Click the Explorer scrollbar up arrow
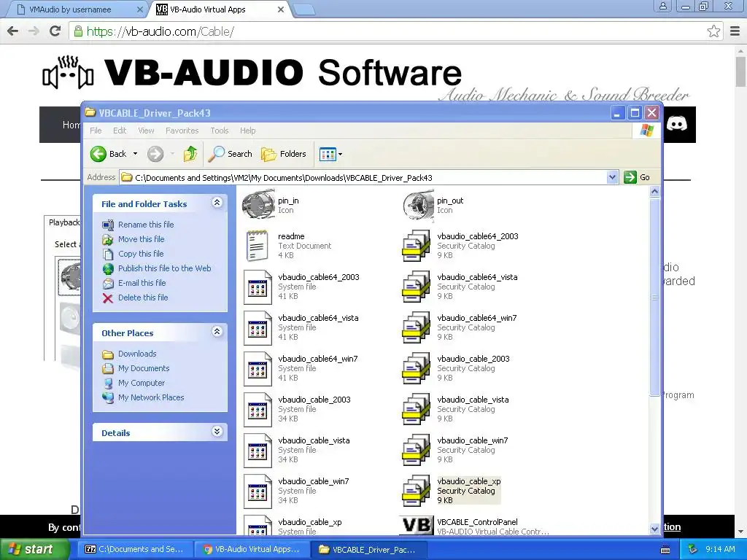Screen dimensions: 747x560 [x=654, y=192]
